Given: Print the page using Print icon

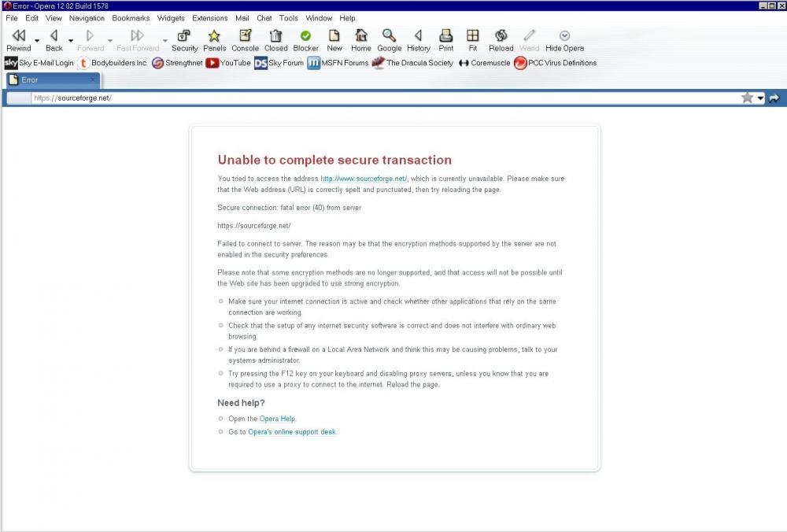Looking at the screenshot, I should (446, 35).
